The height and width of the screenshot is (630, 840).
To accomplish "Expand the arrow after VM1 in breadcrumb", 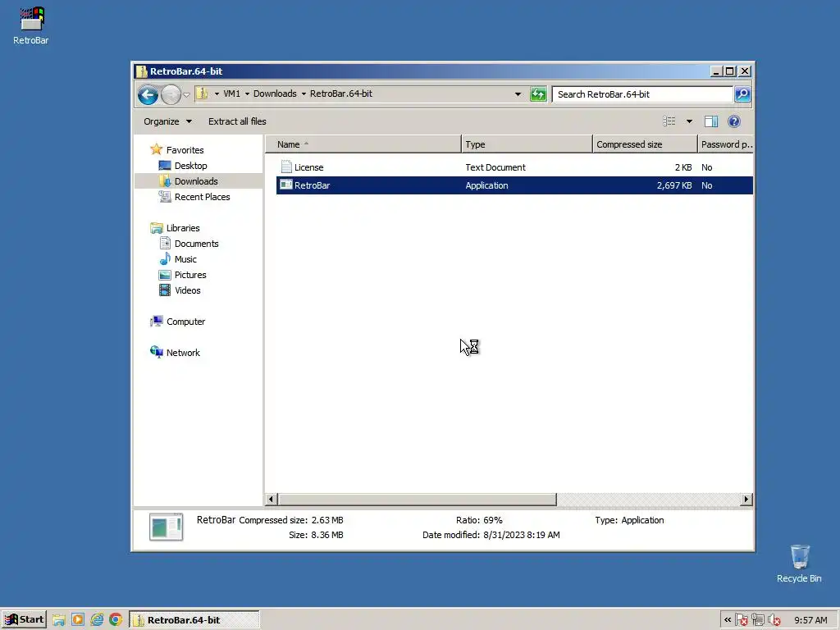I will tap(247, 94).
